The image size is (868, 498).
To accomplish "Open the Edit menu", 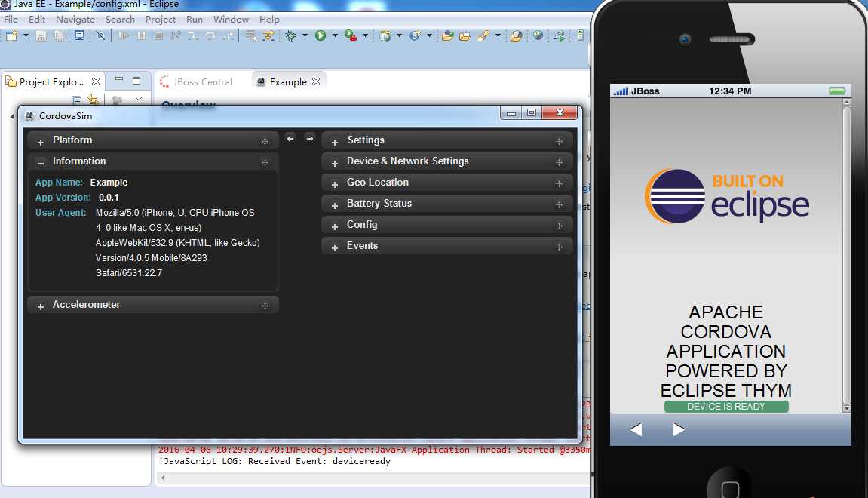I will coord(37,20).
